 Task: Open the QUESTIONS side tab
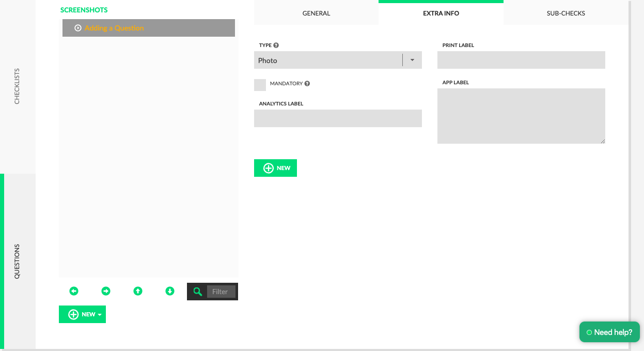17,262
